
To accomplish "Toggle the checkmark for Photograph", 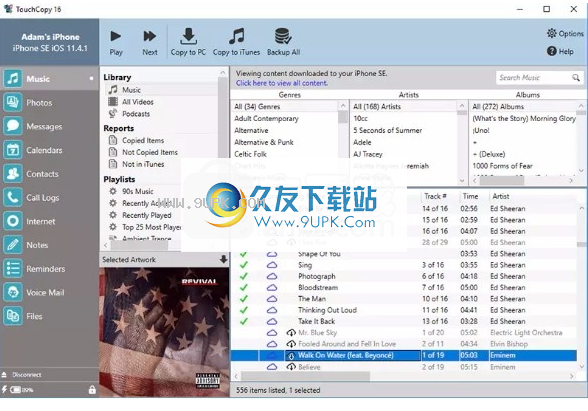I will pyautogui.click(x=244, y=276).
